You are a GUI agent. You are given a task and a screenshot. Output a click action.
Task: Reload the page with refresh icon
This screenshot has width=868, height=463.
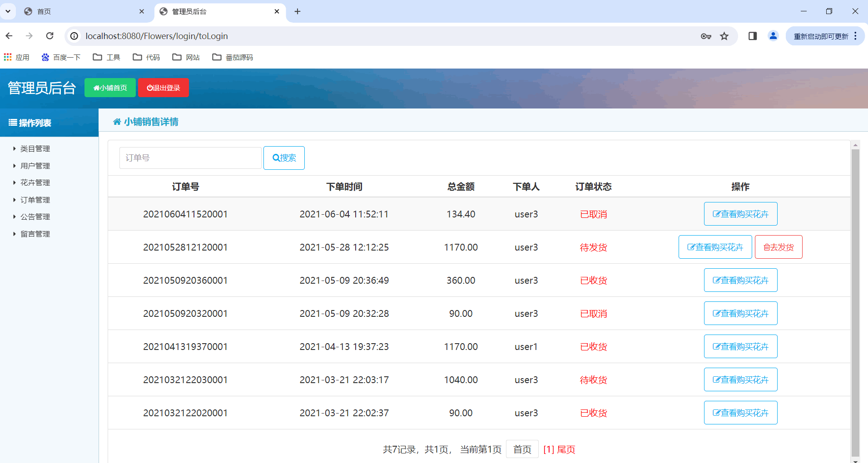click(50, 36)
